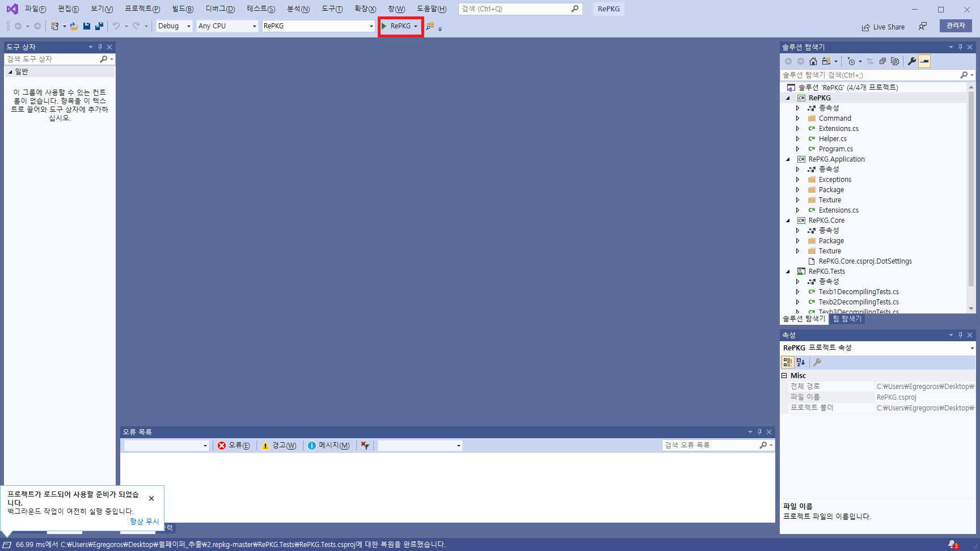Pin the Toolbox panel
980x551 pixels.
[x=100, y=47]
